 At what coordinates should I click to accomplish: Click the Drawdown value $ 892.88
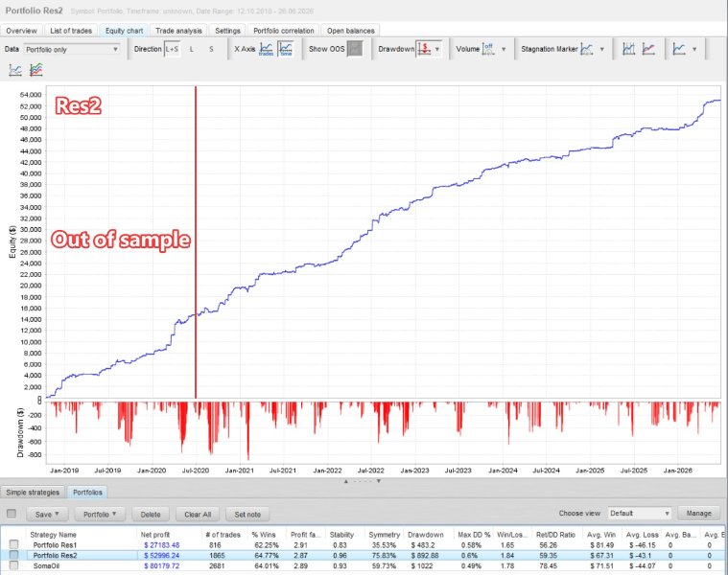(424, 555)
